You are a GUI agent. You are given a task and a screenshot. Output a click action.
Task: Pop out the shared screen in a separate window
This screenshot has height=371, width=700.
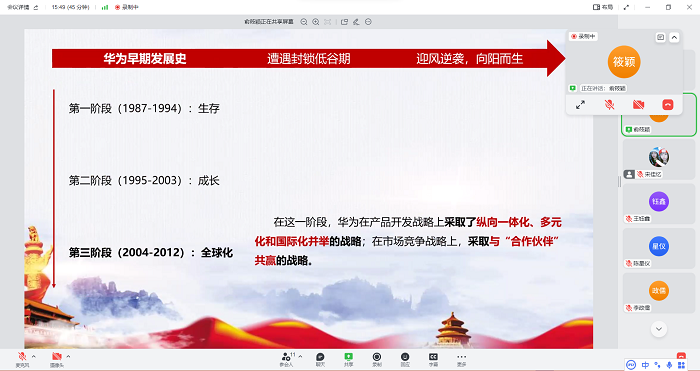coord(344,21)
